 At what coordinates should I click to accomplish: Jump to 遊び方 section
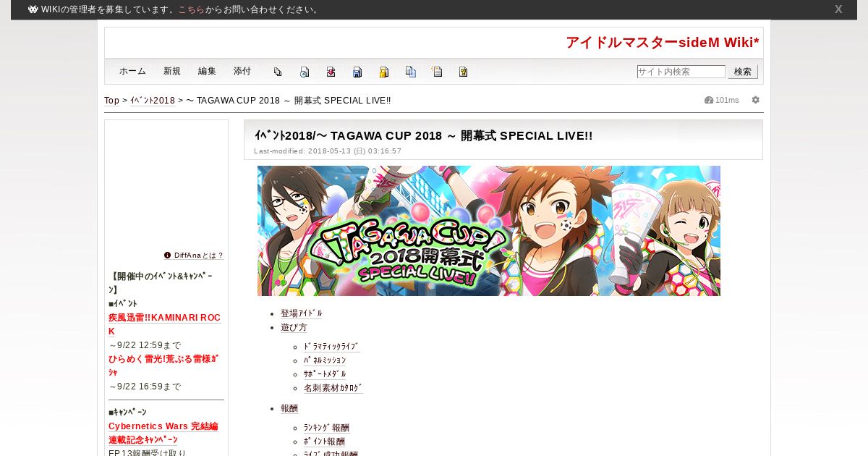[x=294, y=327]
